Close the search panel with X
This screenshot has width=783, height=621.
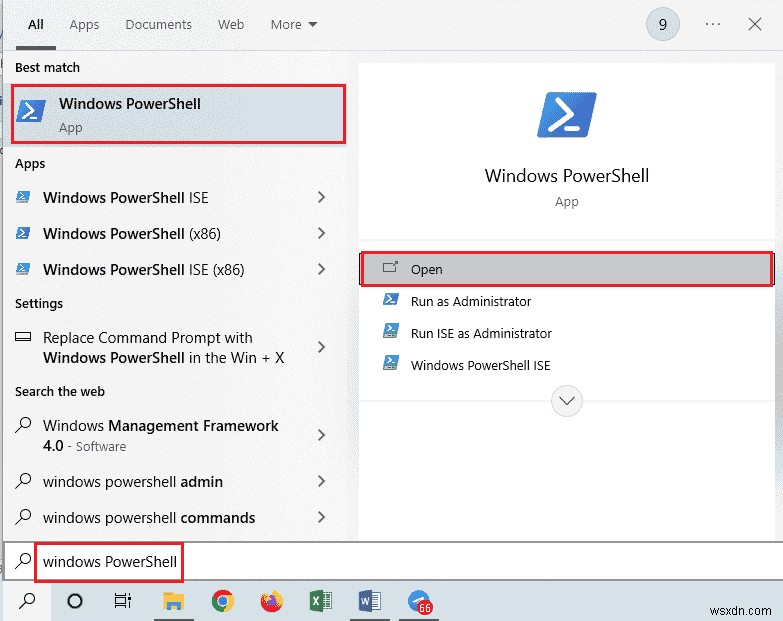[755, 24]
